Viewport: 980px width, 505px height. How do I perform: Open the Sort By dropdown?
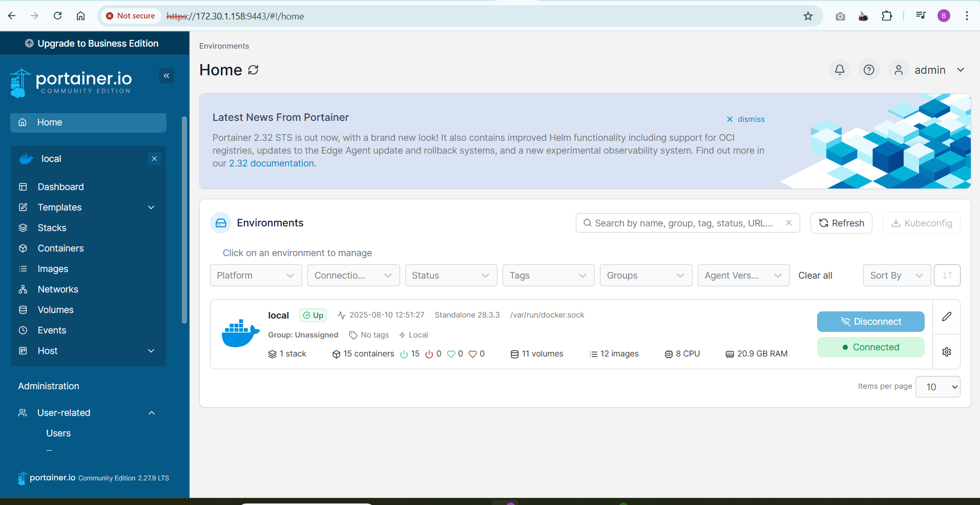897,276
